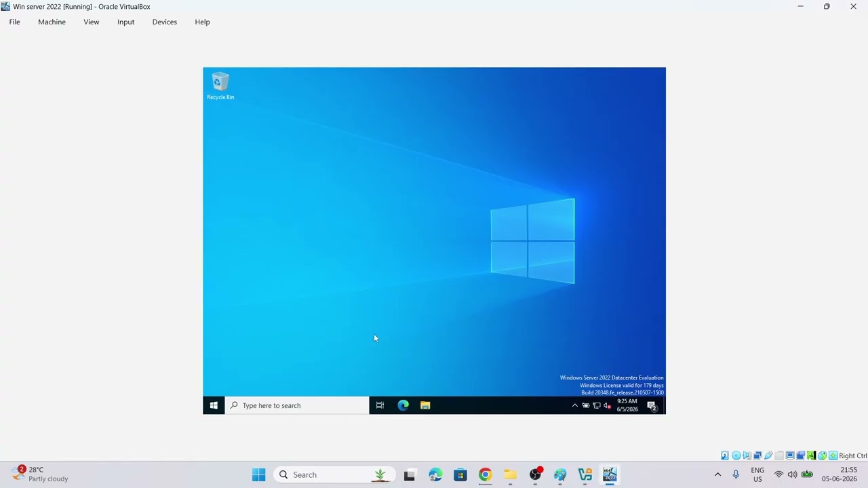Click the VirtualBox shared folders indicator
Viewport: 868px width, 488px height.
click(x=779, y=455)
